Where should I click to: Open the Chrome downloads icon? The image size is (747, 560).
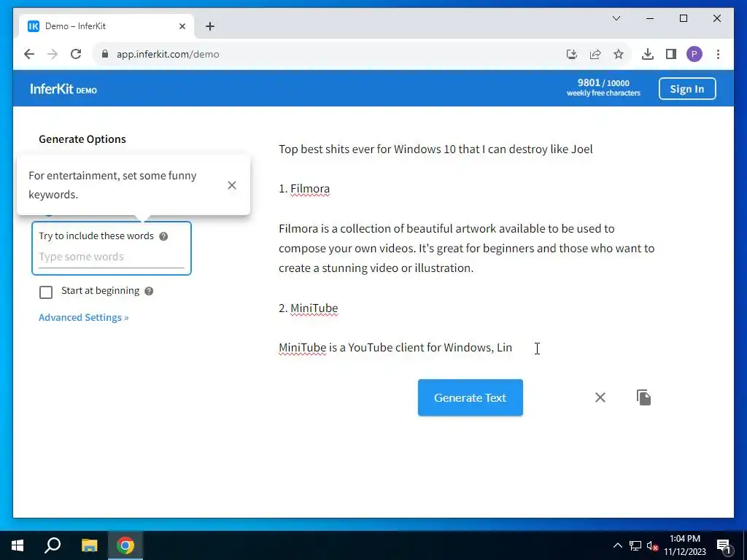[648, 54]
